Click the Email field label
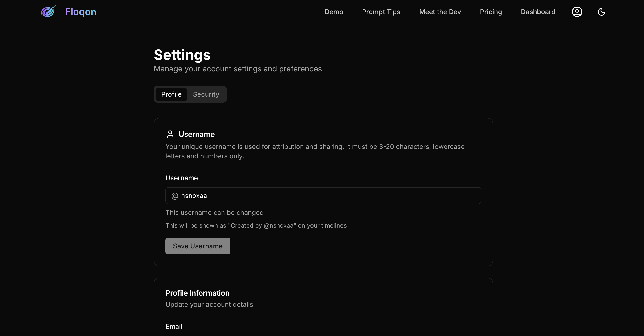The image size is (644, 336). click(x=174, y=326)
